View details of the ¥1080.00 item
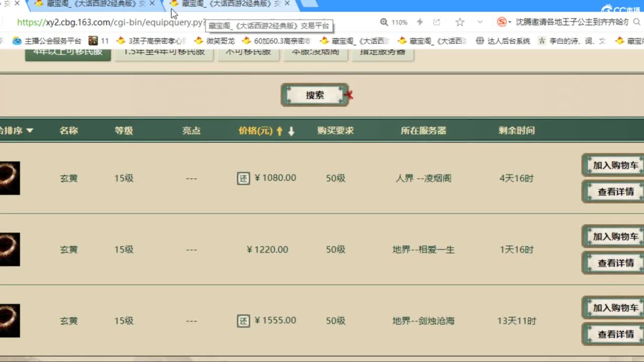 pos(614,192)
